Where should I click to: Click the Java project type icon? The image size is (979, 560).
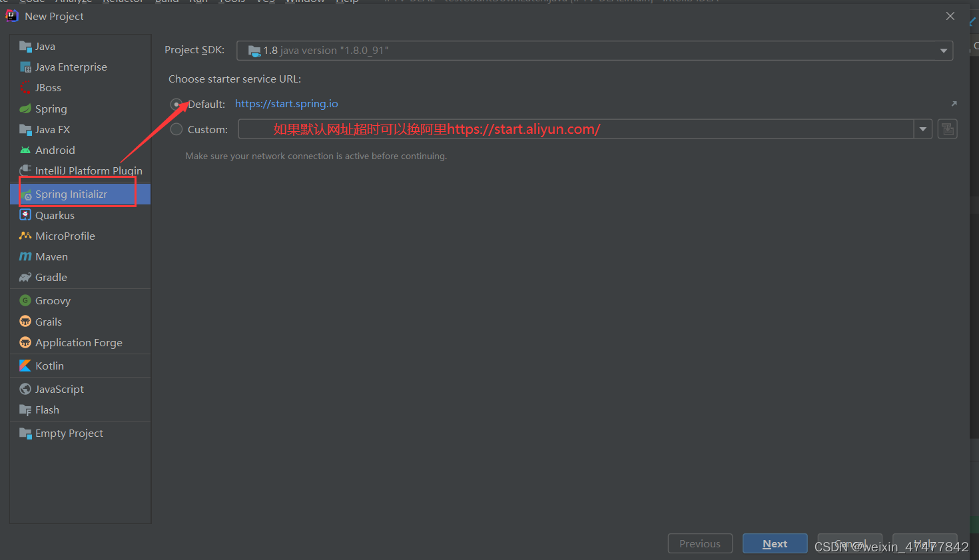pyautogui.click(x=25, y=46)
